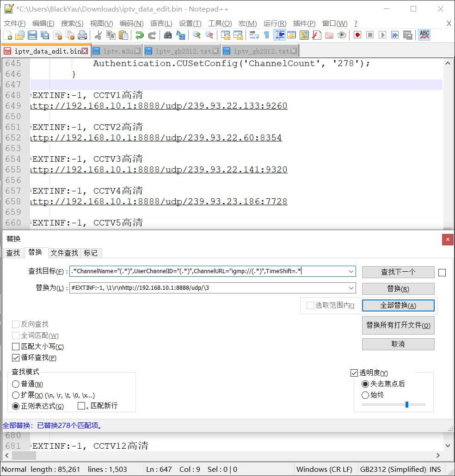
Task: Toggle show all characters with pilcrow icon
Action: (266, 35)
